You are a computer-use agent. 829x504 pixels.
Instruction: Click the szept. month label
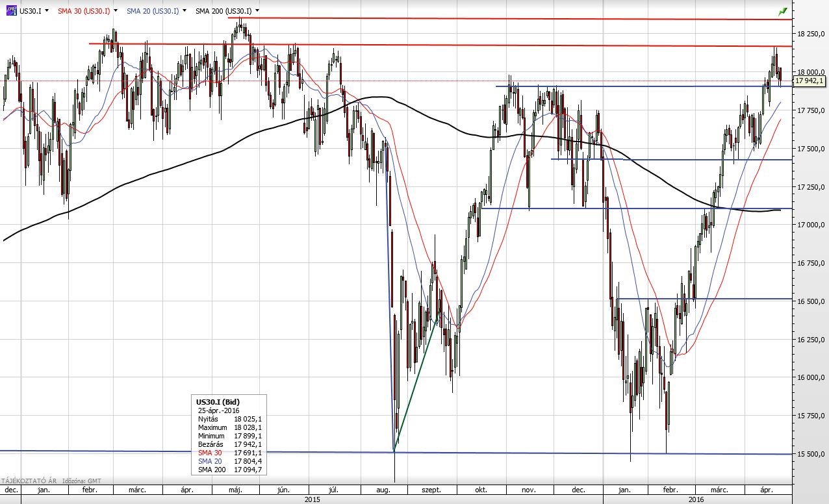coord(431,490)
